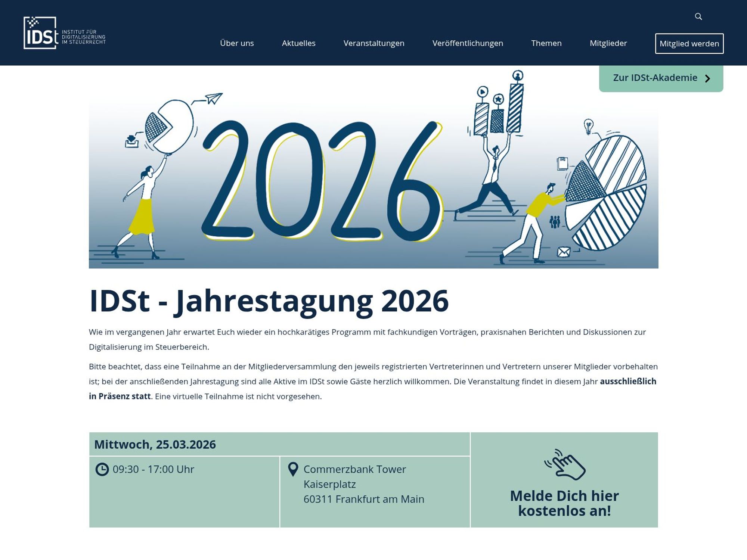The width and height of the screenshot is (747, 560).
Task: Open the Themen navigation menu
Action: click(x=546, y=43)
